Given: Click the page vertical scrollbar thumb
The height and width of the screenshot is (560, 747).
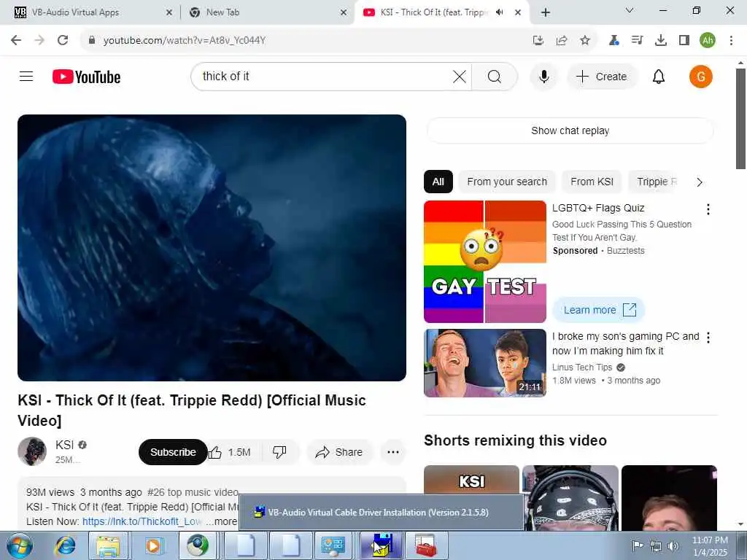Looking at the screenshot, I should pos(740,119).
